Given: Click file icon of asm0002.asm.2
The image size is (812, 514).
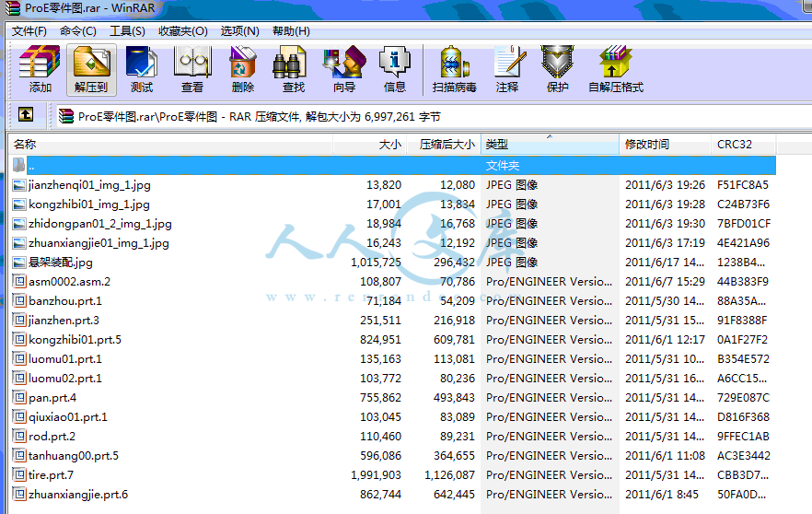Looking at the screenshot, I should [x=19, y=282].
